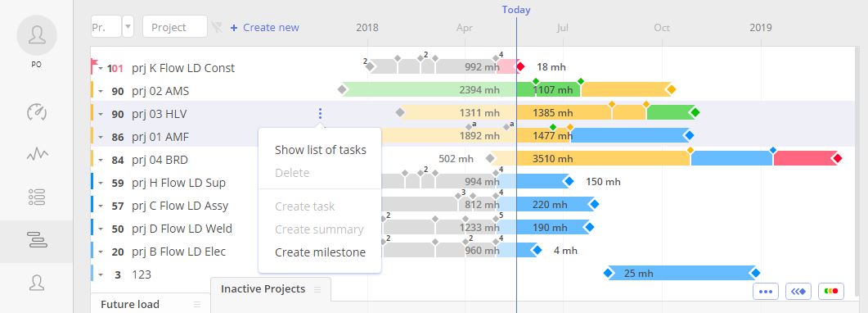Click the ellipsis button at bottom right
The width and height of the screenshot is (868, 313).
(766, 291)
